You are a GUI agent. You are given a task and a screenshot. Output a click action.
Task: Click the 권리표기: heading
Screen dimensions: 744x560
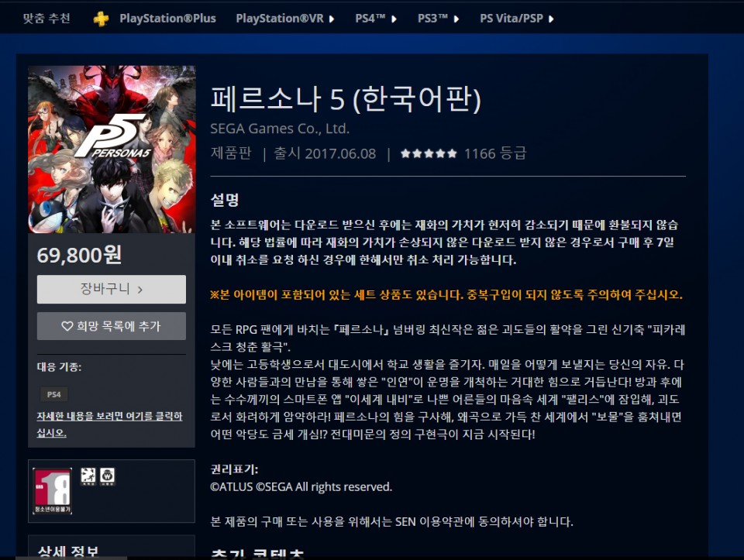tap(234, 469)
